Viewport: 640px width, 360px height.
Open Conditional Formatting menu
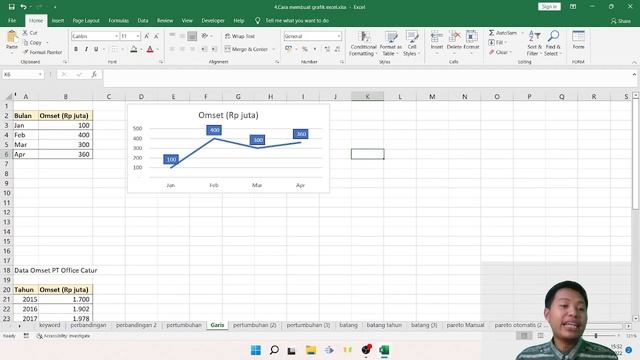(363, 43)
